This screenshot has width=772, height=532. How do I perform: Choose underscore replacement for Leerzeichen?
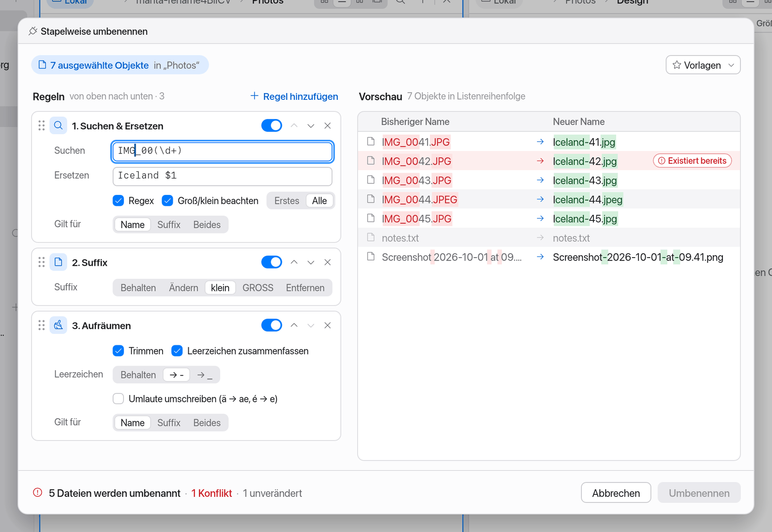click(x=205, y=375)
